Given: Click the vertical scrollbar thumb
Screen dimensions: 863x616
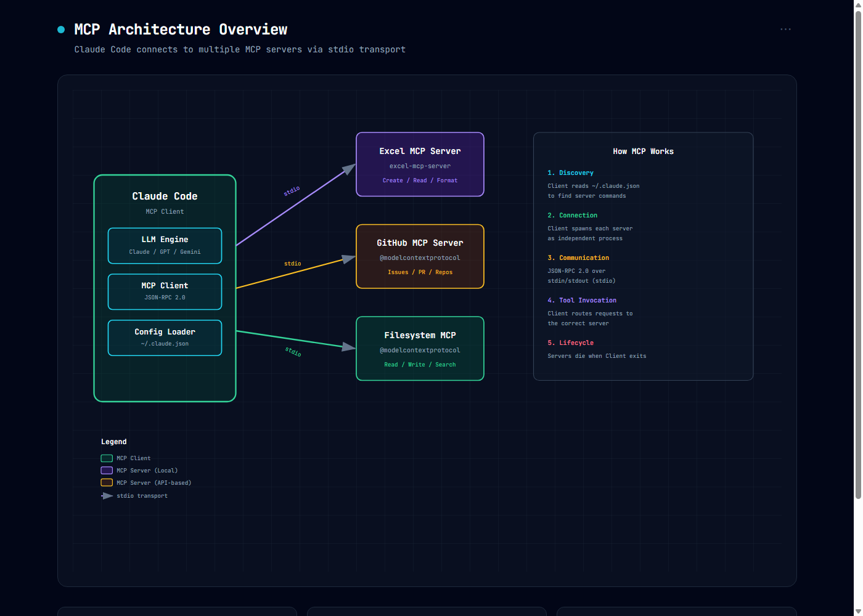Looking at the screenshot, I should click(858, 255).
